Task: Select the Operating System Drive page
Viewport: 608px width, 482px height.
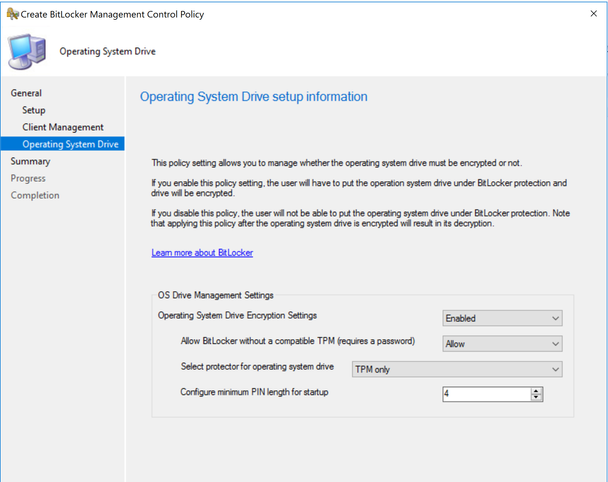Action: tap(62, 144)
